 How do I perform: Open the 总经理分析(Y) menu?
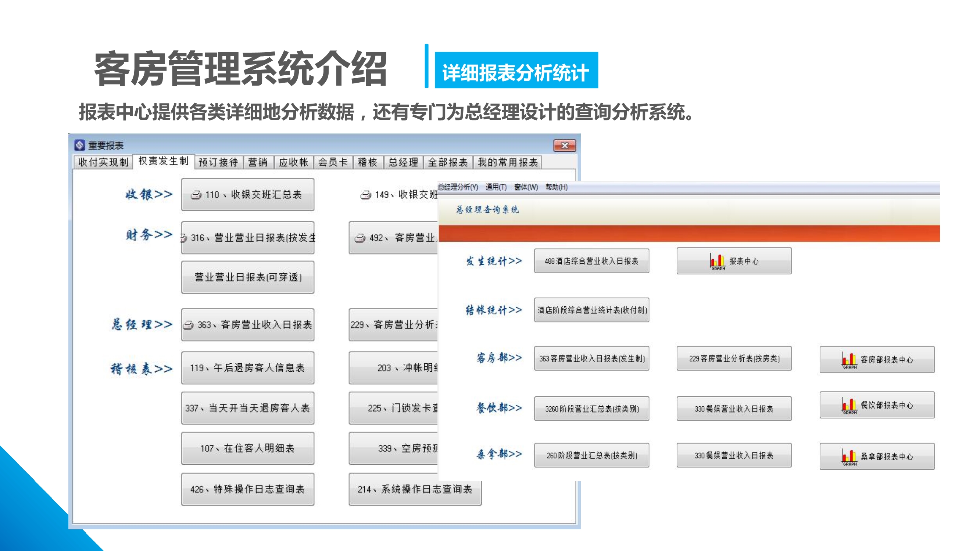point(458,187)
